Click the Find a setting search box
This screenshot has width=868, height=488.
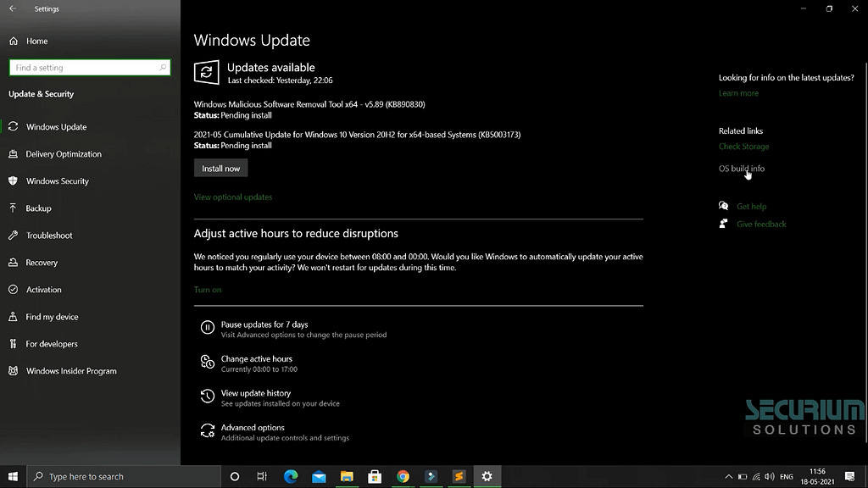90,68
